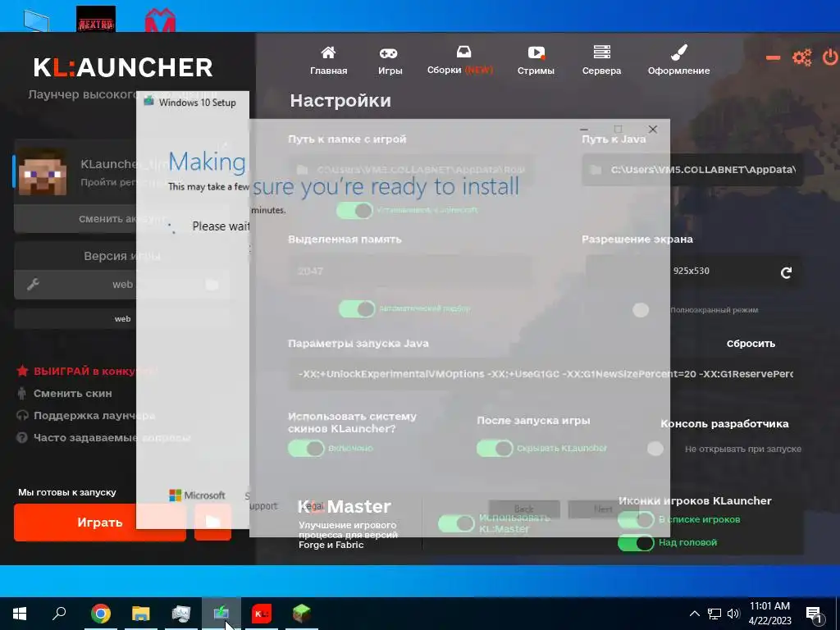The width and height of the screenshot is (840, 630).
Task: Select the lower web entry
Action: 122,319
